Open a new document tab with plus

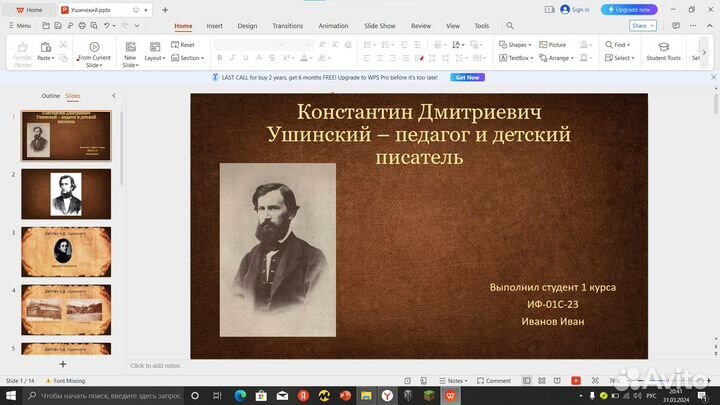pyautogui.click(x=165, y=10)
